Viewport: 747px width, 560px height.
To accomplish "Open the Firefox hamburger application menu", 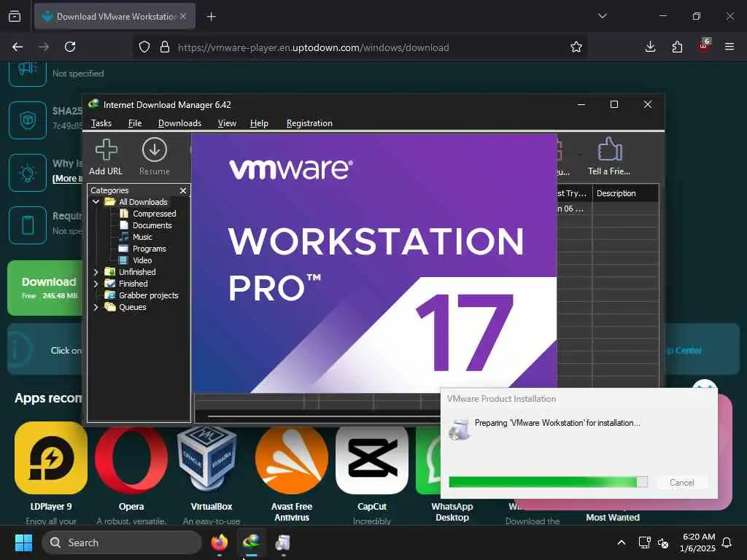I will [x=729, y=47].
